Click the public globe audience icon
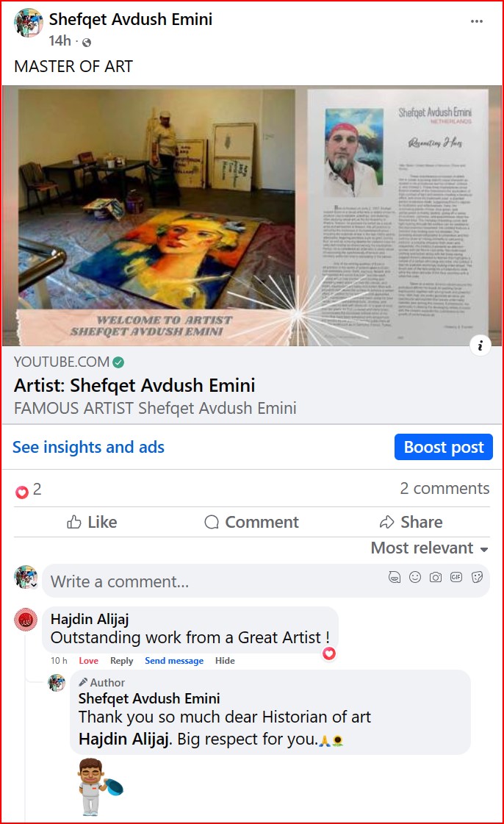This screenshot has height=824, width=504. pyautogui.click(x=87, y=42)
